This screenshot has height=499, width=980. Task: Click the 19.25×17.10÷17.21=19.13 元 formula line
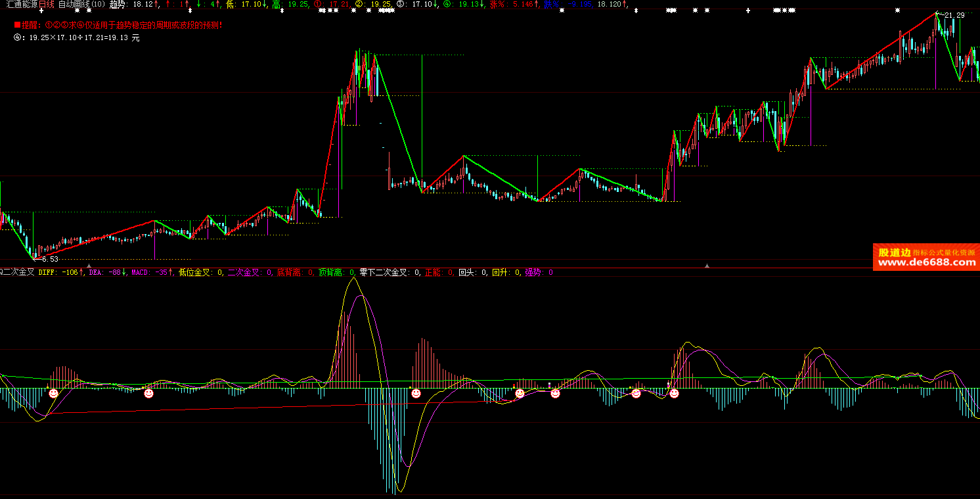click(x=77, y=37)
